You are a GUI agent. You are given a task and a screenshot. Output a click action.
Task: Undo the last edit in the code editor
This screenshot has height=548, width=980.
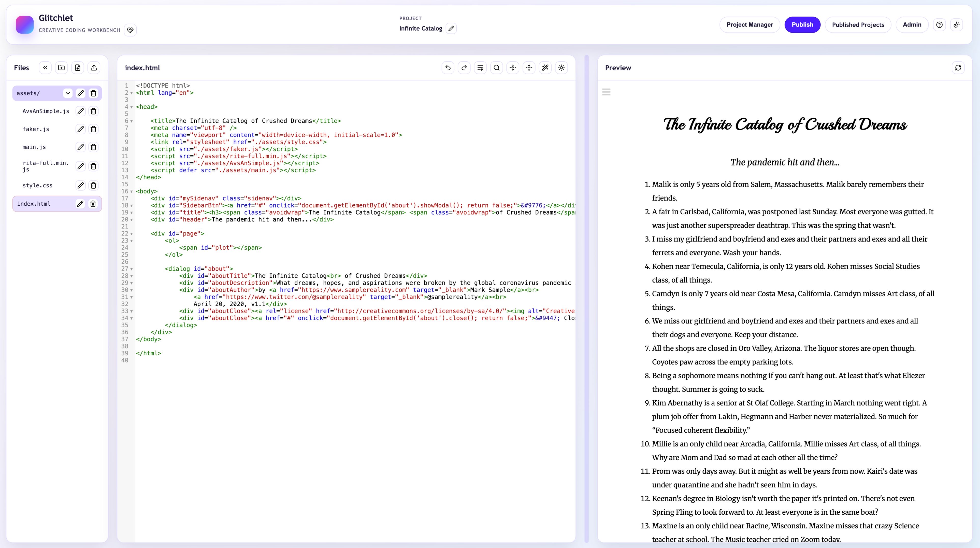(x=448, y=68)
